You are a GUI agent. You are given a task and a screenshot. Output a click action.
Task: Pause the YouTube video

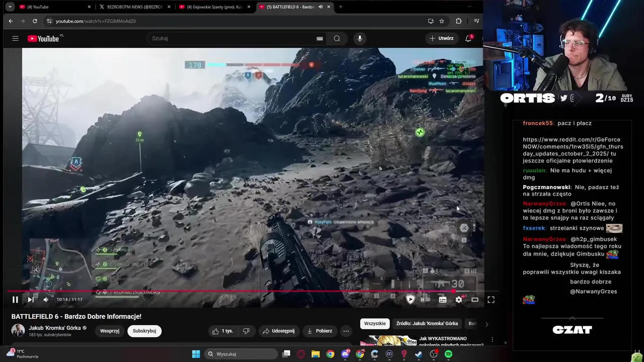15,300
